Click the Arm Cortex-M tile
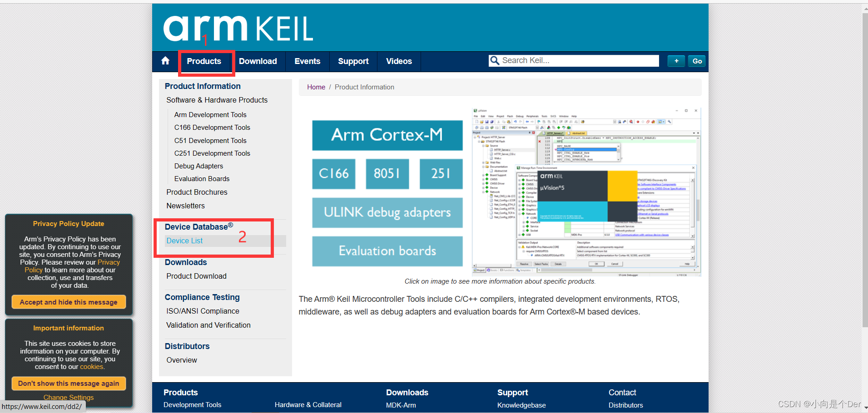This screenshot has width=868, height=413. (387, 135)
